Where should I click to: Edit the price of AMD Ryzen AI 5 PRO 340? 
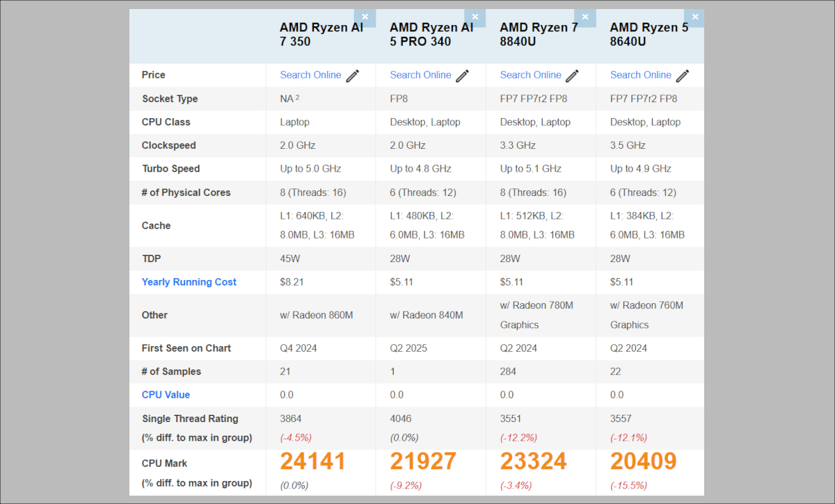[x=461, y=75]
